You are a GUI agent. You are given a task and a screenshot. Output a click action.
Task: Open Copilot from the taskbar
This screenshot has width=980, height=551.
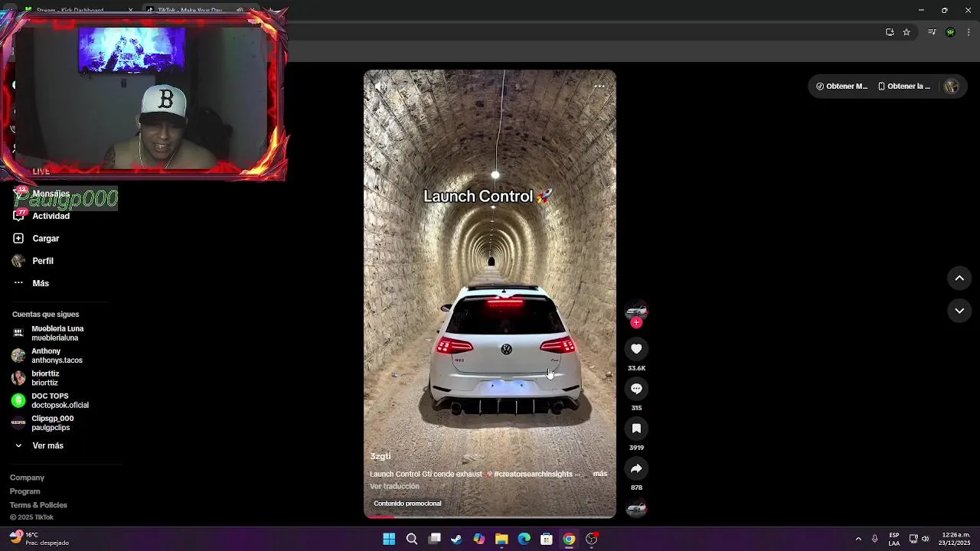tap(479, 539)
